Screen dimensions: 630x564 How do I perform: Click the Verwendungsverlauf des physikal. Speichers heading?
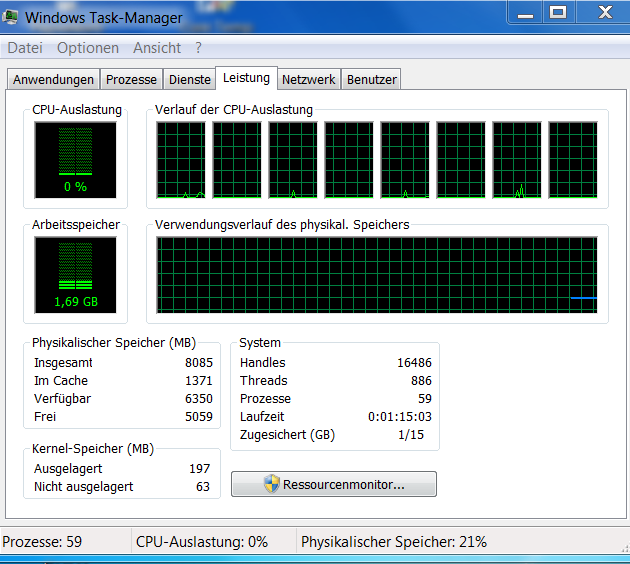pos(282,225)
